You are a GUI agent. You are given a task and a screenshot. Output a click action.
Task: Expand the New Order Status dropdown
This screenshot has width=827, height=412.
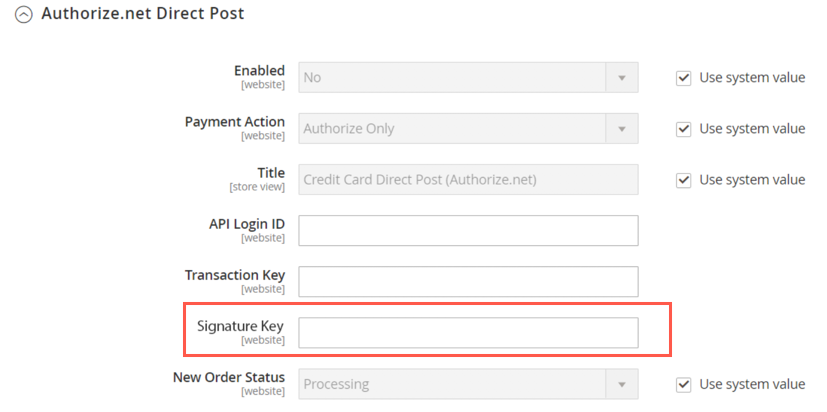pos(468,383)
